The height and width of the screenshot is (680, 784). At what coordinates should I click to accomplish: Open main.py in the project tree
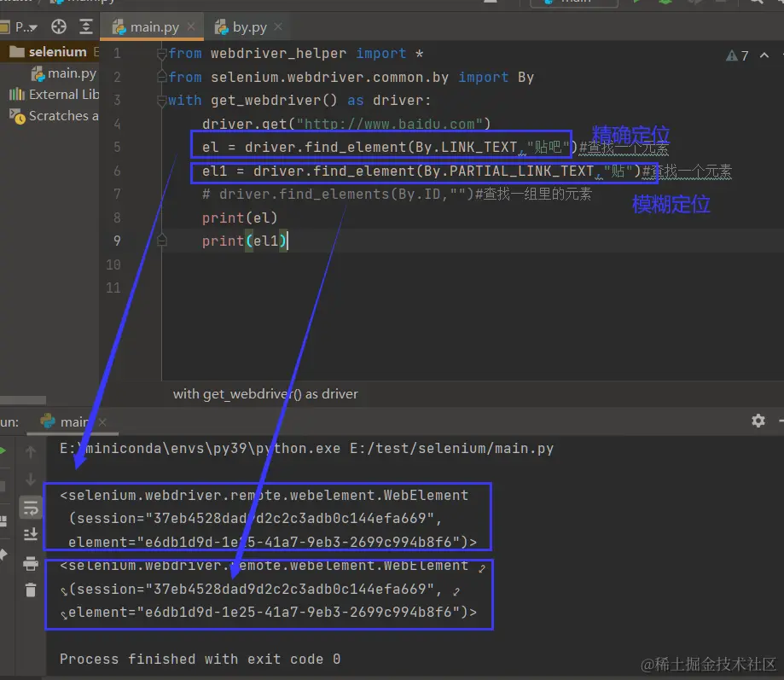64,73
